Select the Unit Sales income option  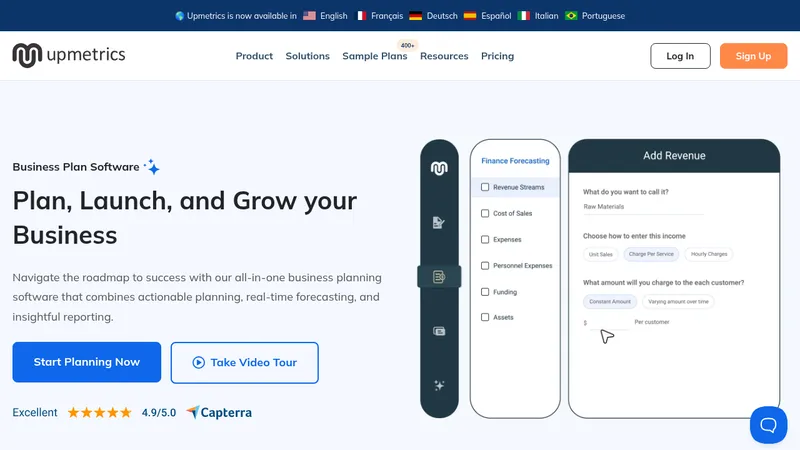point(601,254)
